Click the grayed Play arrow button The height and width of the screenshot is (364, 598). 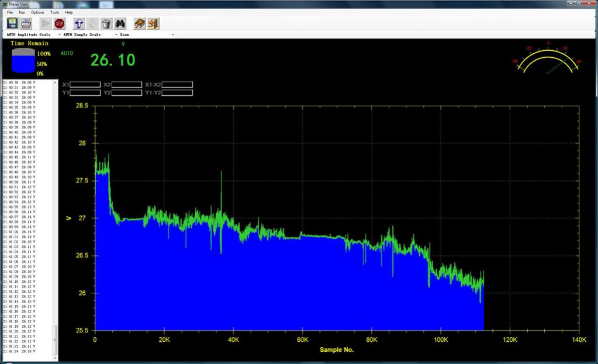click(x=46, y=23)
